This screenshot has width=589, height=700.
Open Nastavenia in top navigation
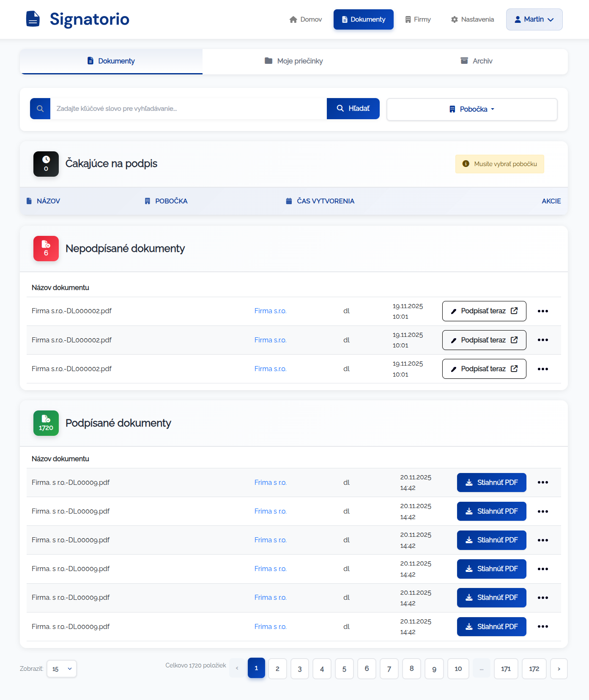[x=472, y=19]
